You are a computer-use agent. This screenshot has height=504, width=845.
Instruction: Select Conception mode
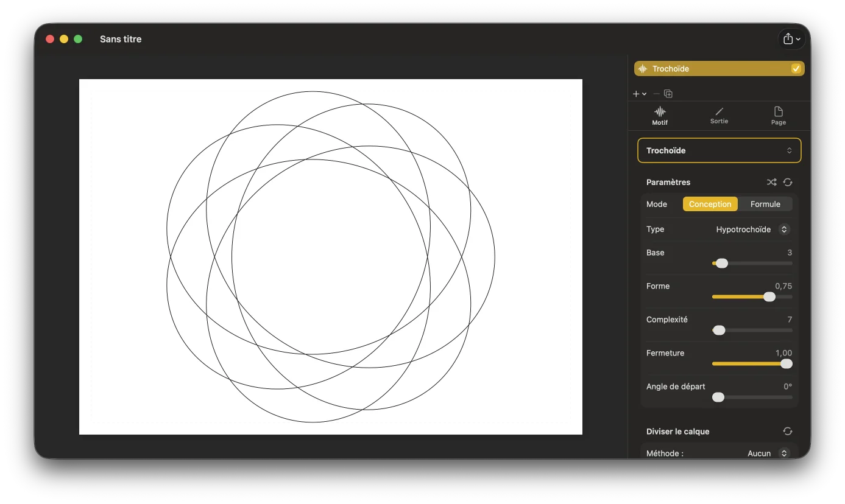tap(710, 204)
